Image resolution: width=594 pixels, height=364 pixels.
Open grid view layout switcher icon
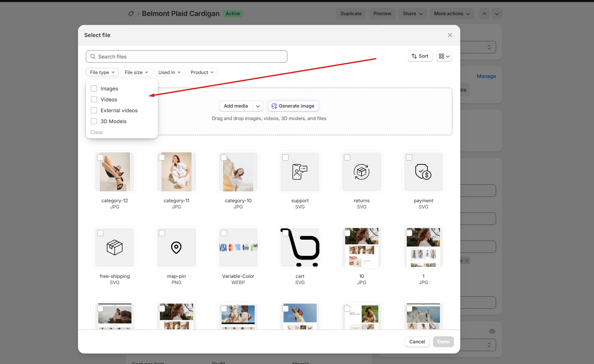[x=444, y=56]
